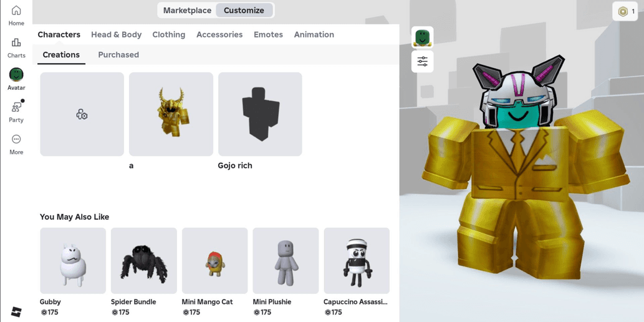Screen dimensions: 644x322
Task: Click the avatar head preview icon
Action: (x=422, y=37)
